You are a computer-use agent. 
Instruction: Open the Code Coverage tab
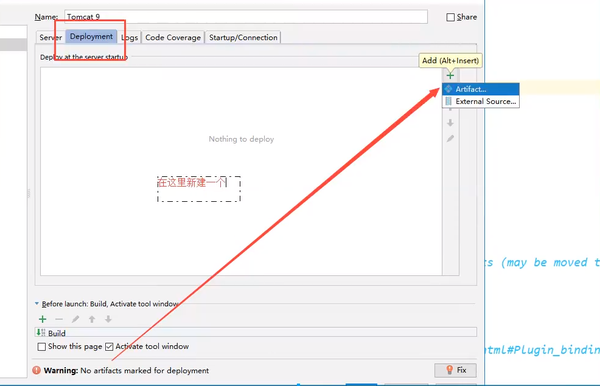click(173, 37)
